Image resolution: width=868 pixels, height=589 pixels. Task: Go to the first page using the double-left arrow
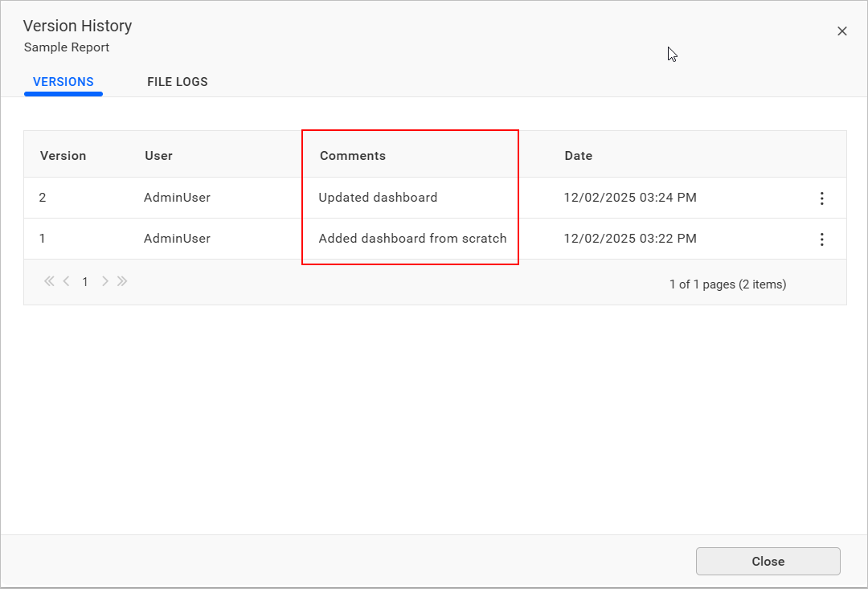(x=49, y=281)
